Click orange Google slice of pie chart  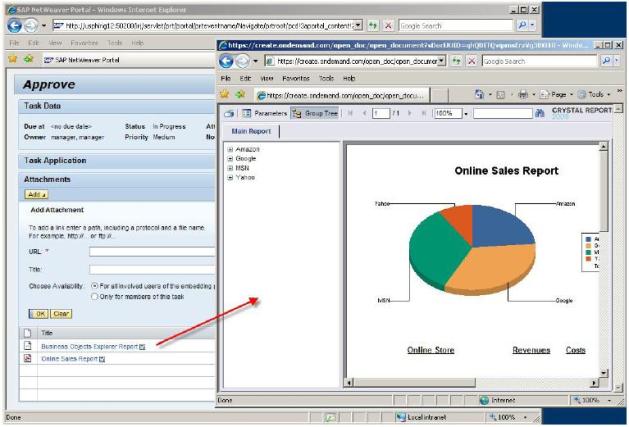click(493, 267)
